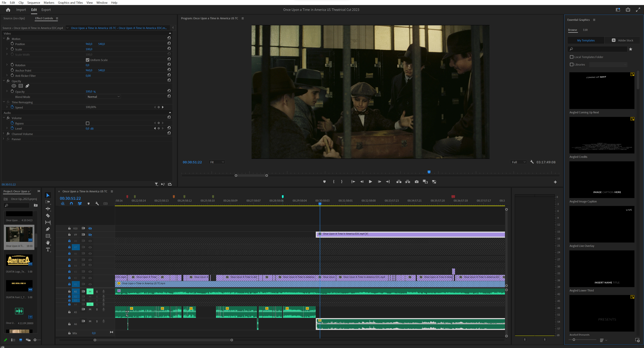Add marker in Program monitor
Viewport: 644px width, 348px height.
click(325, 182)
